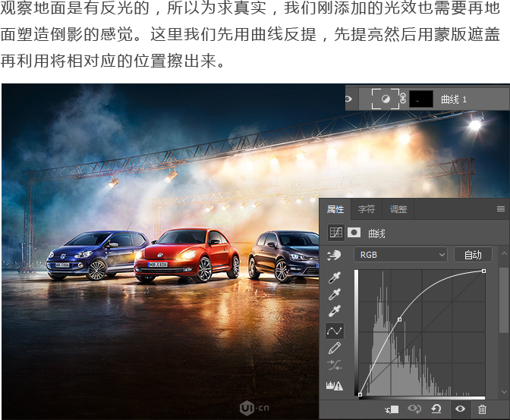Open the properties panel flyout menu
The image size is (510, 420).
pyautogui.click(x=500, y=208)
